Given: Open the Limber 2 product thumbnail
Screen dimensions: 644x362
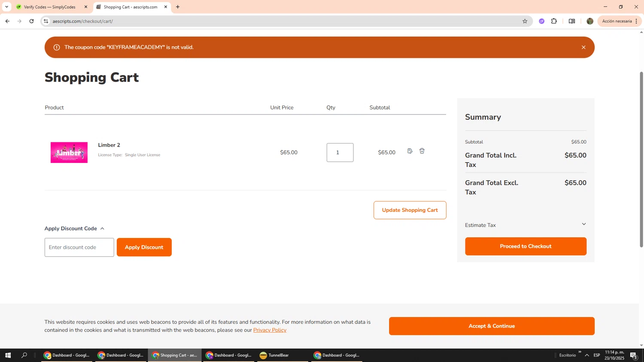Looking at the screenshot, I should 69,152.
